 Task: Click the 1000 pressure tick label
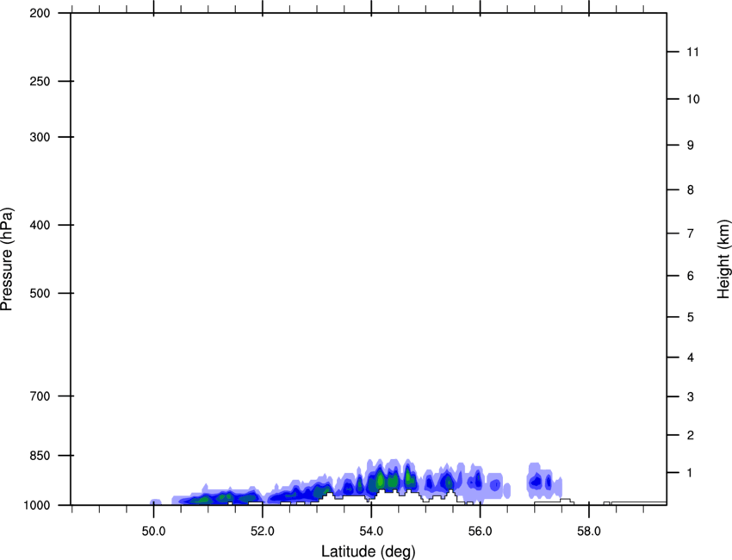37,505
